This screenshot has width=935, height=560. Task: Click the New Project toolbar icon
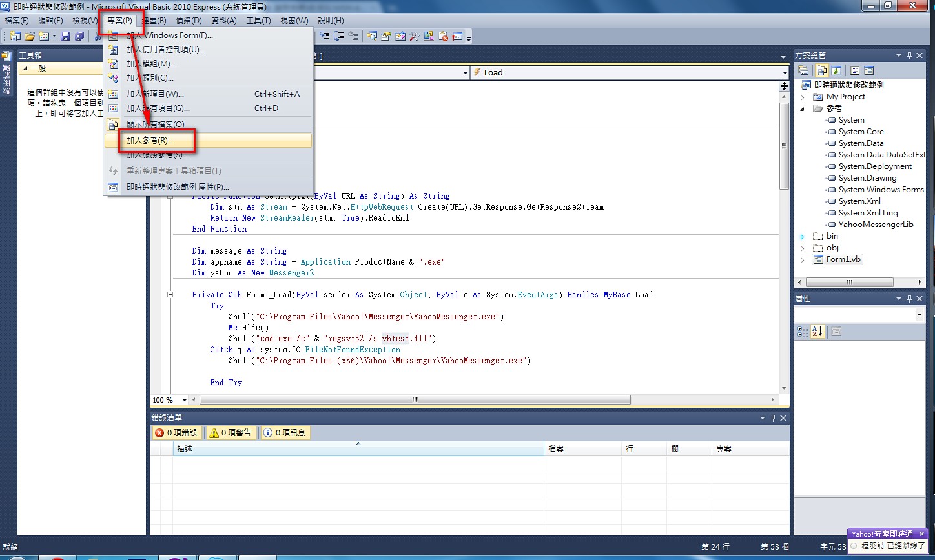(15, 36)
